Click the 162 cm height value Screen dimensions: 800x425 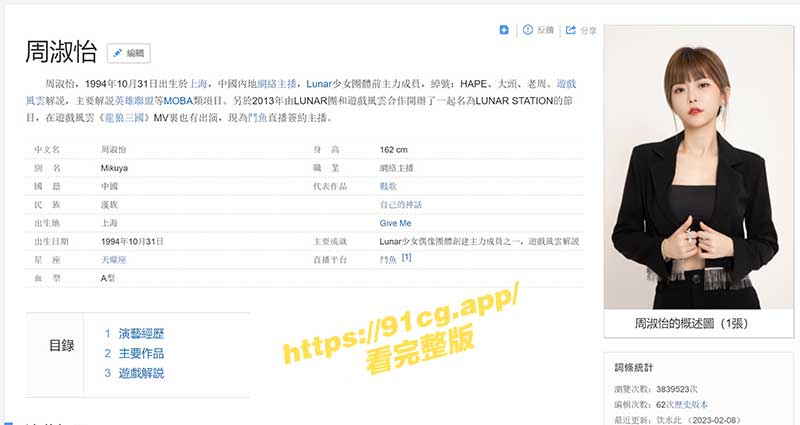(393, 149)
